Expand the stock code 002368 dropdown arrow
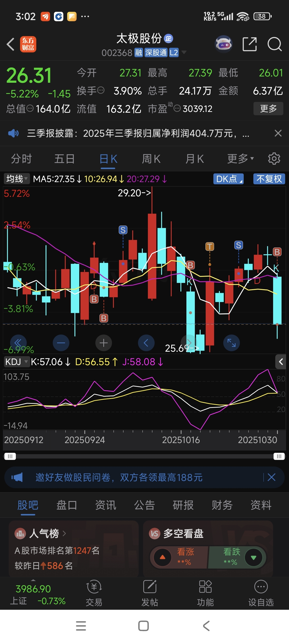Screen dimensions: 289x644 [x=184, y=52]
